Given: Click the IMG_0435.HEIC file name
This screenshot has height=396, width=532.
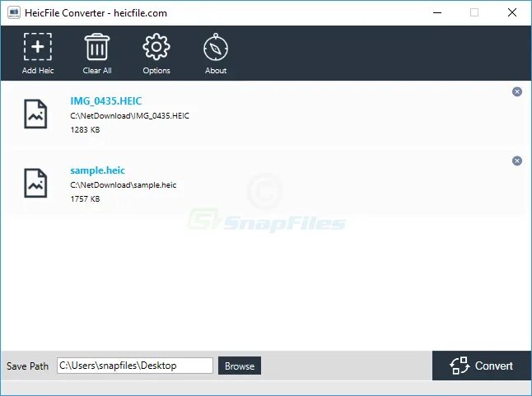Looking at the screenshot, I should (x=106, y=101).
